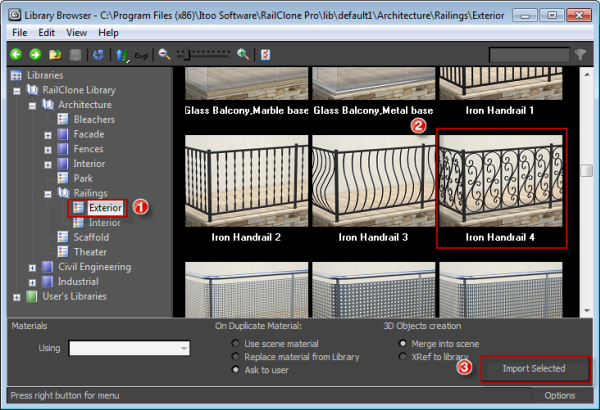The height and width of the screenshot is (410, 600).
Task: Click the User's Libraries green icon
Action: [x=32, y=296]
